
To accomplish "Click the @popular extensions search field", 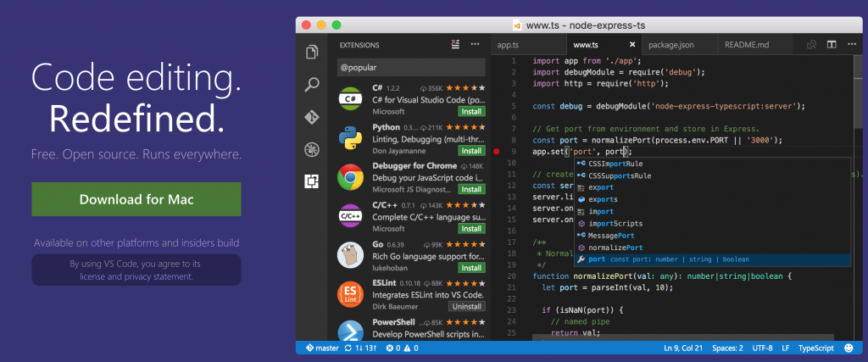I will pos(411,67).
